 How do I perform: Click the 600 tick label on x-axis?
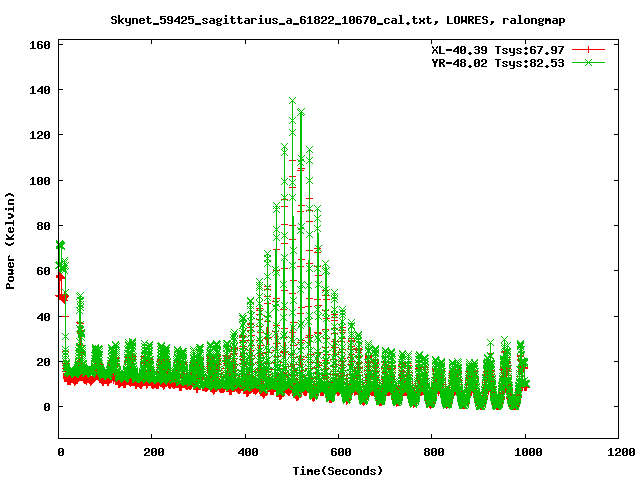point(340,452)
